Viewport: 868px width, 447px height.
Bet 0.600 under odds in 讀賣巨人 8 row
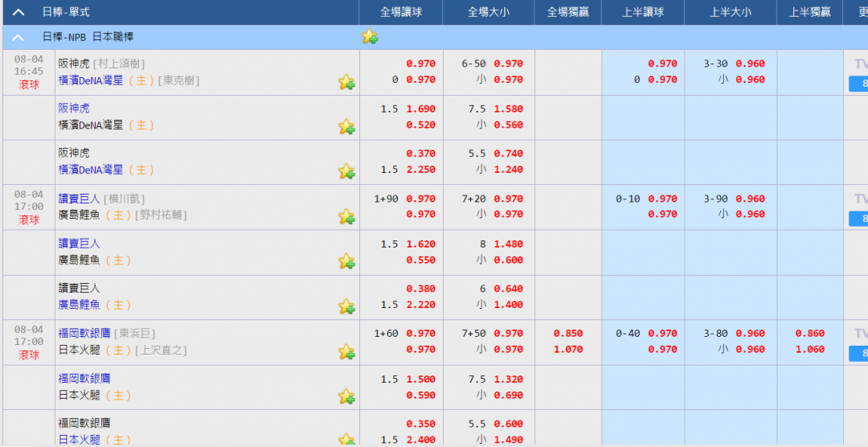pos(509,260)
